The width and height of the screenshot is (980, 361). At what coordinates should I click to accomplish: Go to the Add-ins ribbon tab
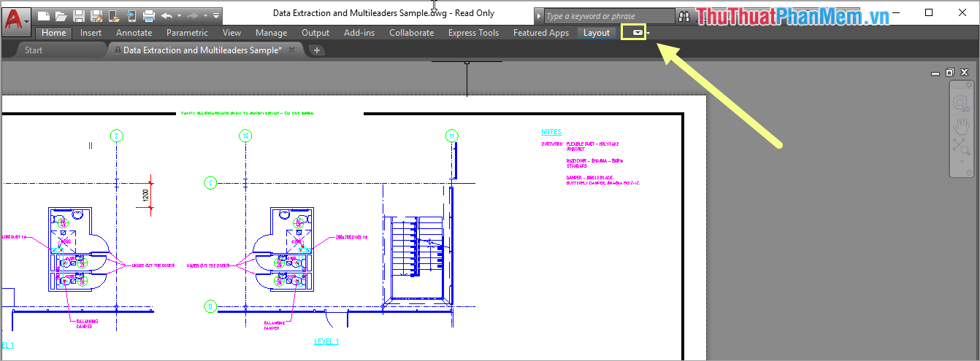point(359,33)
